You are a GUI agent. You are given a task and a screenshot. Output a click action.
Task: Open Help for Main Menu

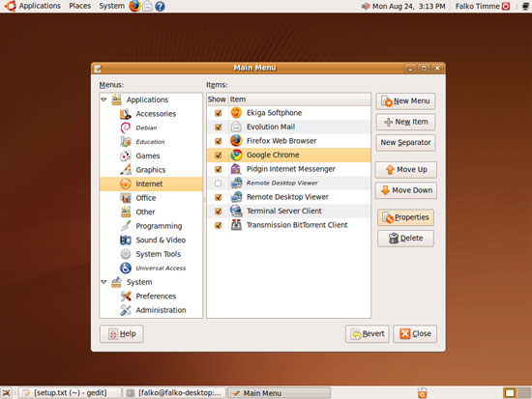(x=122, y=334)
